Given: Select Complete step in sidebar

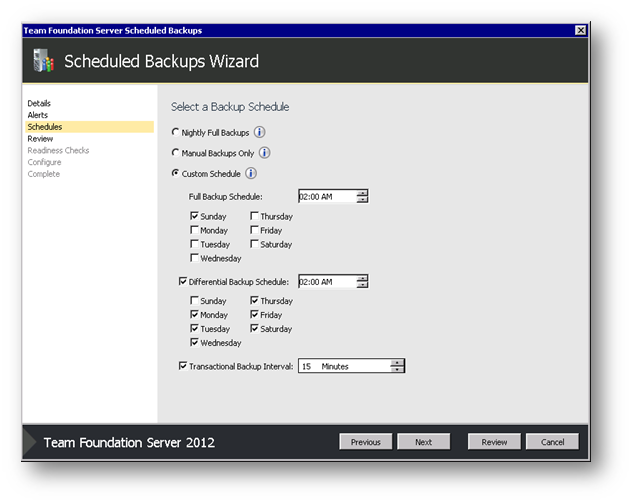Looking at the screenshot, I should pyautogui.click(x=44, y=174).
